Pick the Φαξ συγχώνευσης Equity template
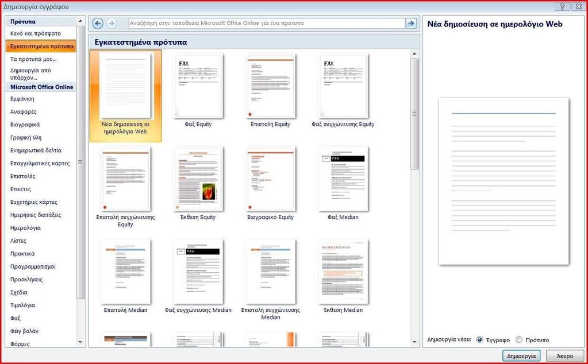Screen dimensions: 588x364 point(343,90)
